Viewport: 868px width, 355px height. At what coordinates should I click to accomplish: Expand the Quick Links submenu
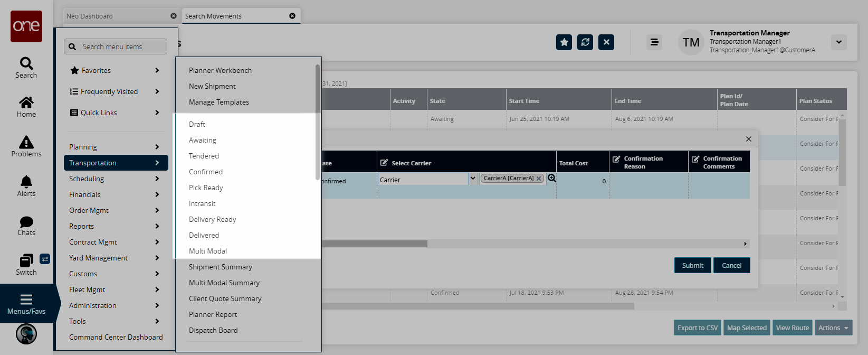click(157, 113)
